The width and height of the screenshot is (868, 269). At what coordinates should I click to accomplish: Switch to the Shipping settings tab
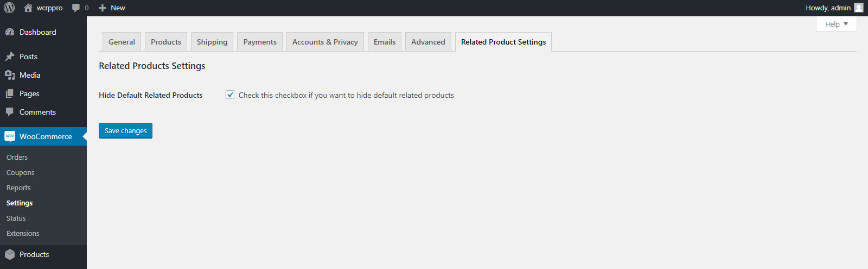[212, 42]
